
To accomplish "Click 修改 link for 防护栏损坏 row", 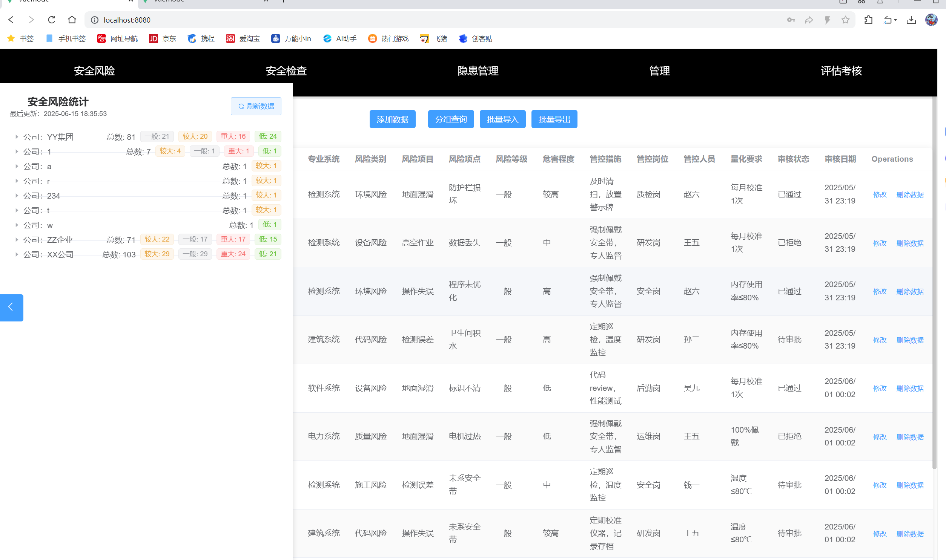I will (x=879, y=195).
